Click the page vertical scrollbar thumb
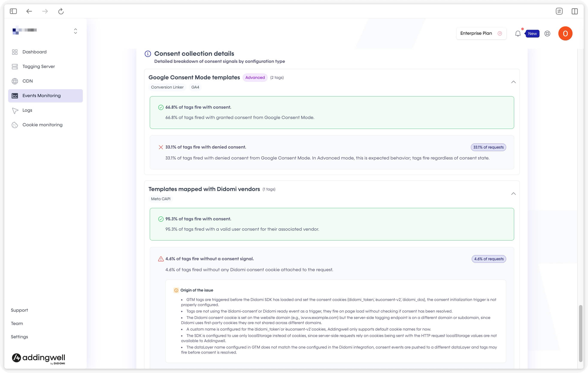 click(x=580, y=333)
